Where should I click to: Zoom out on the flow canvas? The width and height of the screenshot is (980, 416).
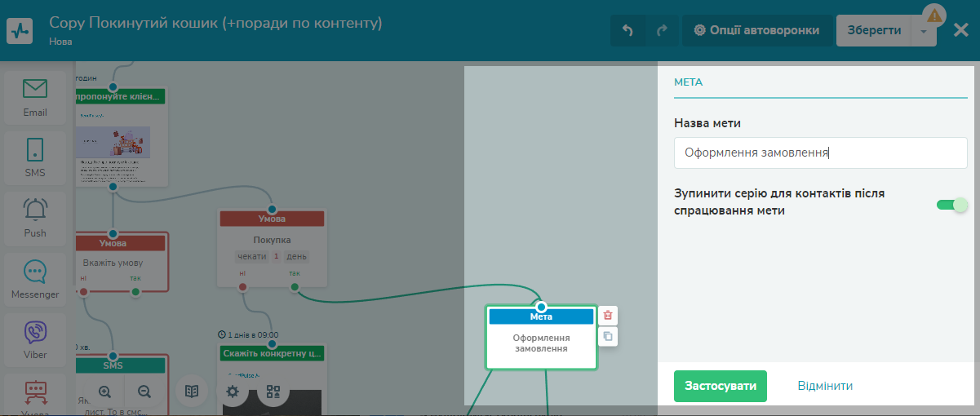click(x=144, y=392)
